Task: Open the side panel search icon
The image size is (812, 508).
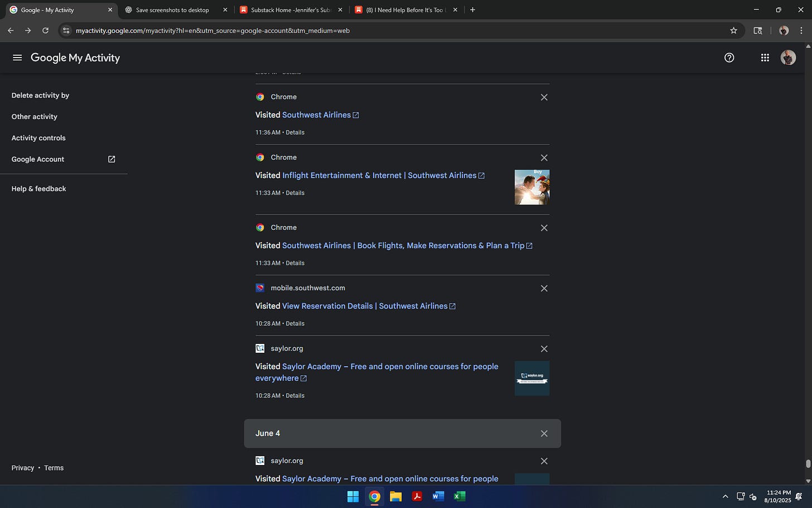Action: coord(758,31)
